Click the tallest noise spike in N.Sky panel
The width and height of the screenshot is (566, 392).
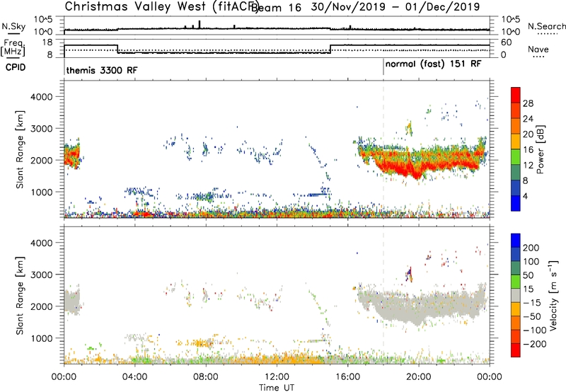(x=200, y=24)
